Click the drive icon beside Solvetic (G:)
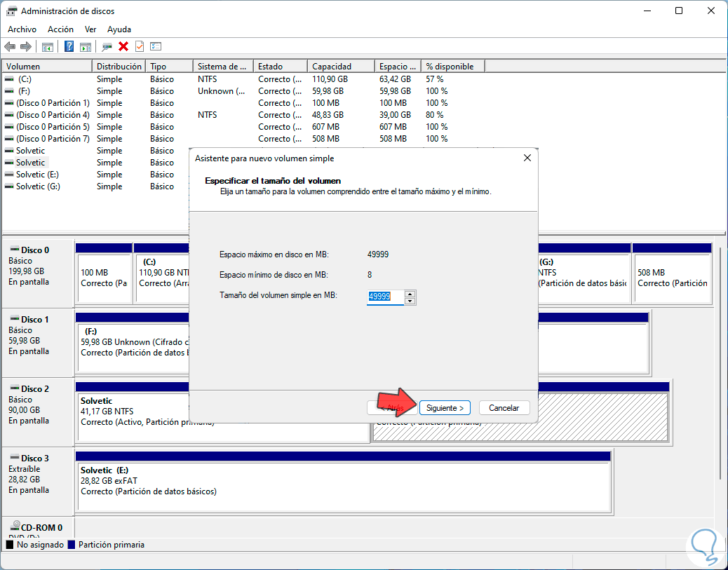Viewport: 728px width, 570px height. [x=9, y=186]
